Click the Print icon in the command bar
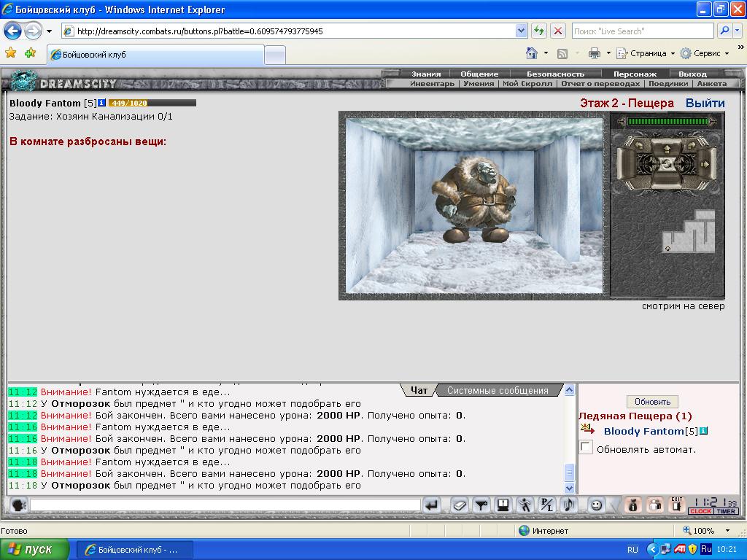This screenshot has height=560, width=747. tap(594, 53)
